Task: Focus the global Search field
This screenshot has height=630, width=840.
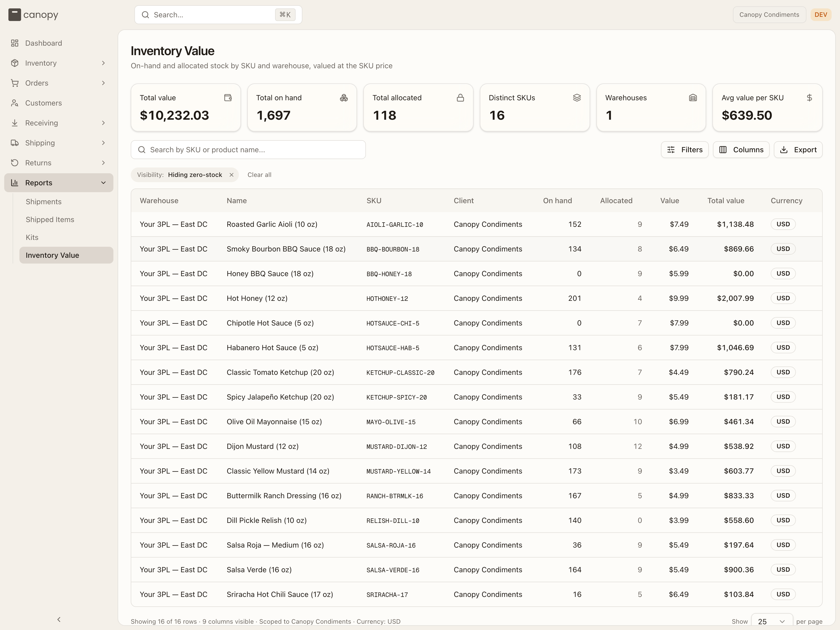Action: pyautogui.click(x=218, y=15)
